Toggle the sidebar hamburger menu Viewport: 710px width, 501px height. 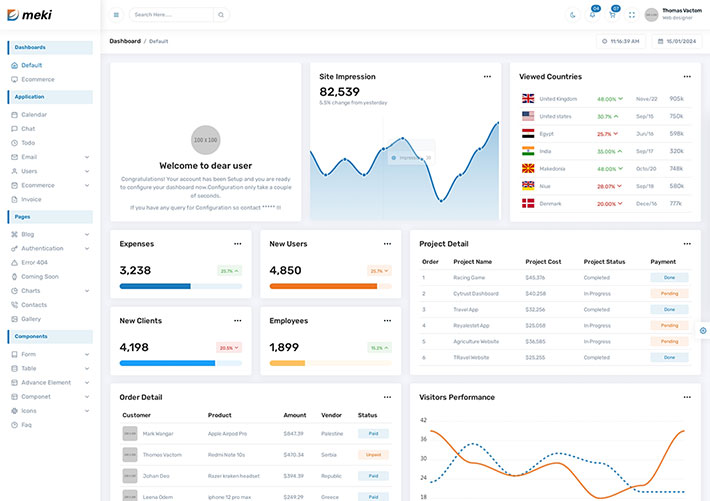[116, 15]
